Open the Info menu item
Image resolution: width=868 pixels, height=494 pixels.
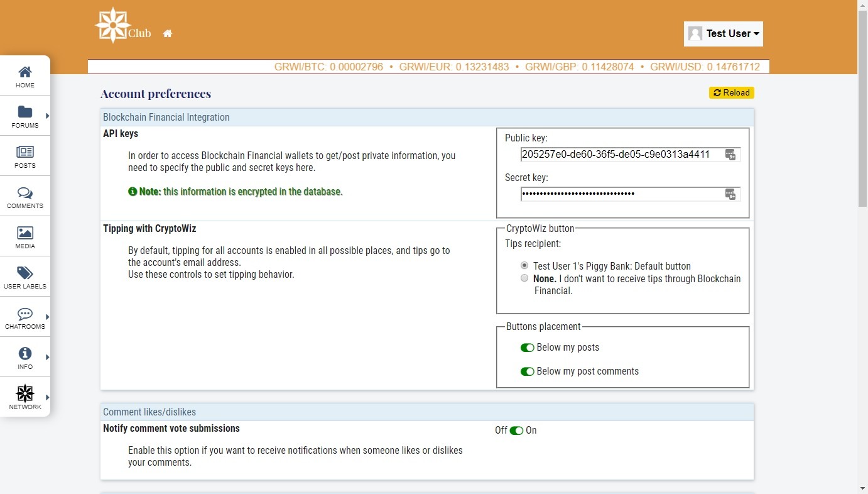tap(25, 358)
